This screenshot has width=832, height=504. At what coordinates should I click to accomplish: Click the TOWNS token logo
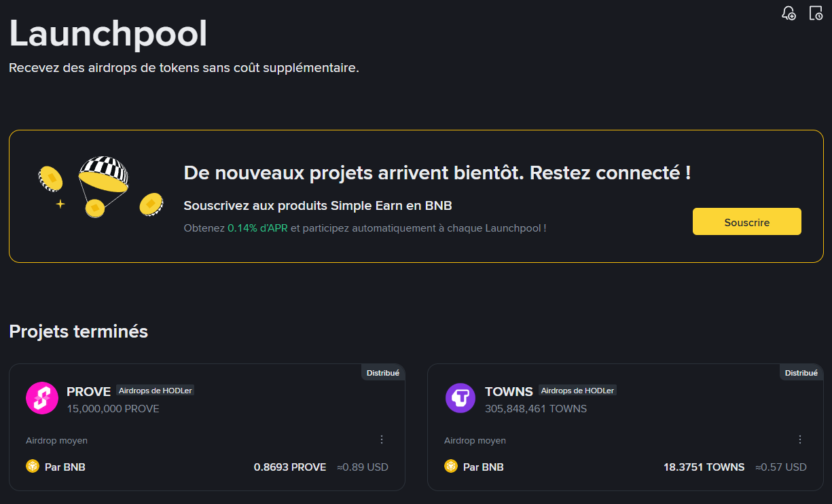[x=460, y=398]
